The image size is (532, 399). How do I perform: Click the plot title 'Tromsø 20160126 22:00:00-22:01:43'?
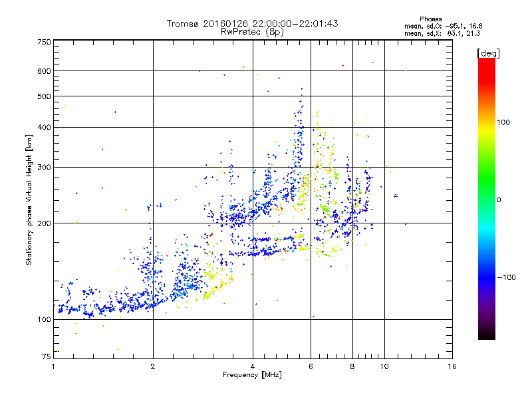coord(252,23)
